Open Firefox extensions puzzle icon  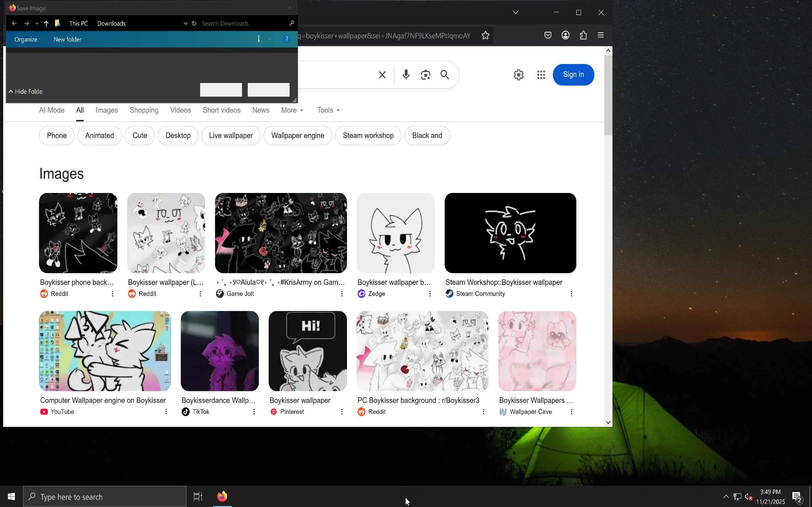pos(583,35)
